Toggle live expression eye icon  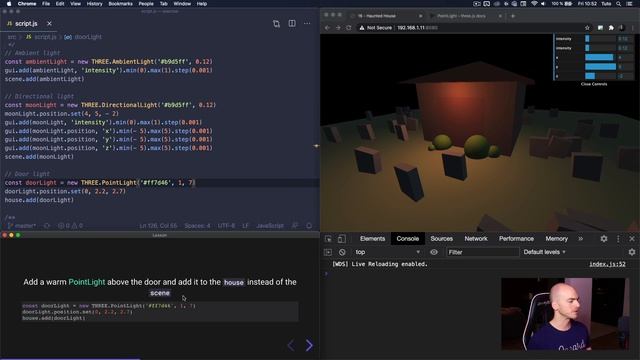point(434,252)
